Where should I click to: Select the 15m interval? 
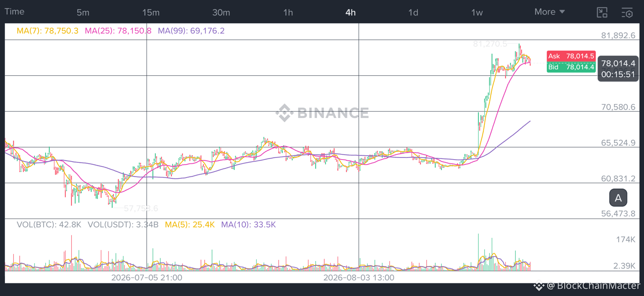click(x=151, y=13)
